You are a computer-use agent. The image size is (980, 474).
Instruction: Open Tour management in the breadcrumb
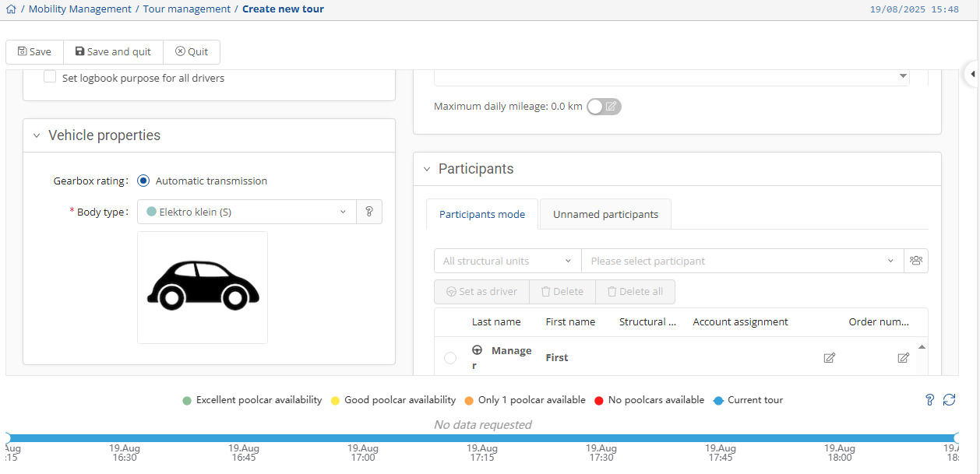click(187, 9)
